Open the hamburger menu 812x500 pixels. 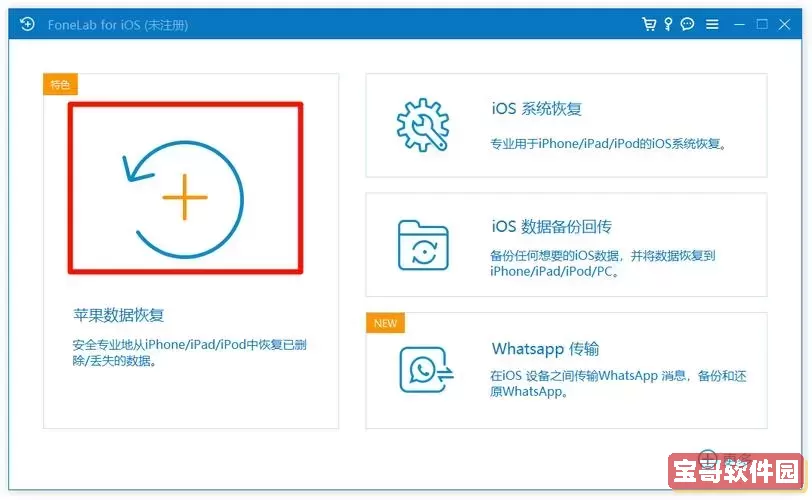click(712, 24)
